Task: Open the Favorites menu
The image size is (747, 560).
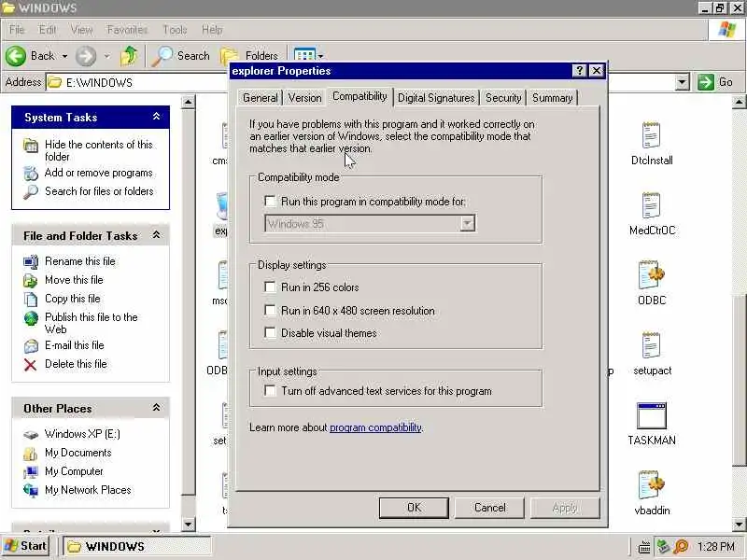Action: point(127,30)
